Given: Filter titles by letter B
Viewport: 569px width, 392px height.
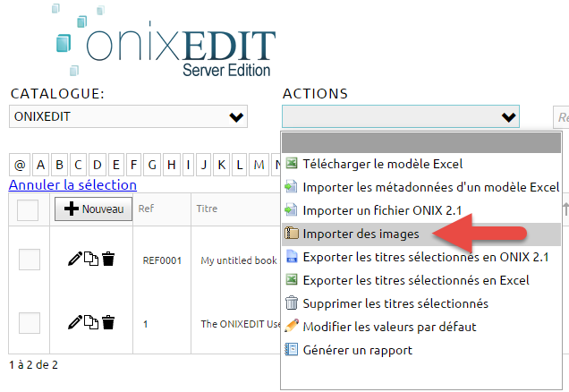Looking at the screenshot, I should [60, 166].
